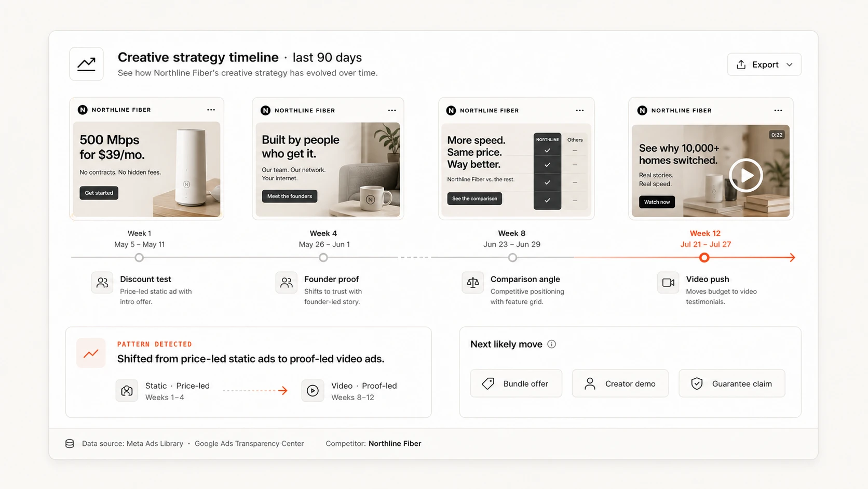Click the Creative strategy timeline title
868x489 pixels.
pyautogui.click(x=198, y=57)
